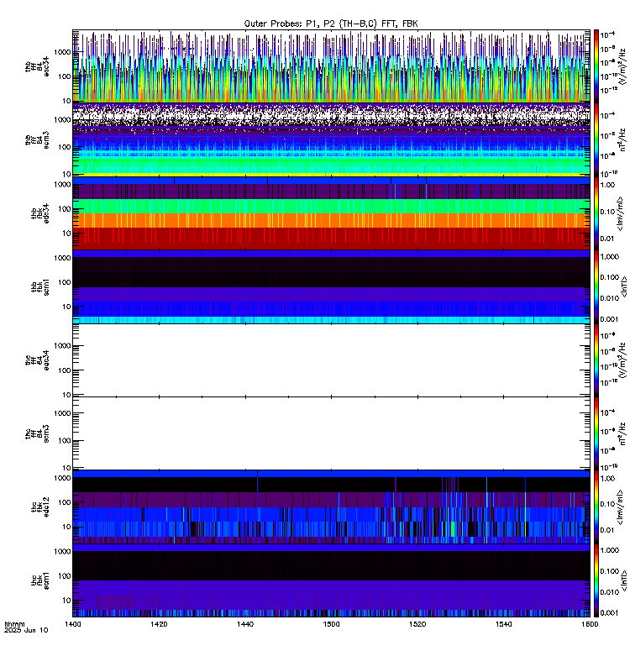Click the thc fbk scm1 panel label

pyautogui.click(x=40, y=580)
